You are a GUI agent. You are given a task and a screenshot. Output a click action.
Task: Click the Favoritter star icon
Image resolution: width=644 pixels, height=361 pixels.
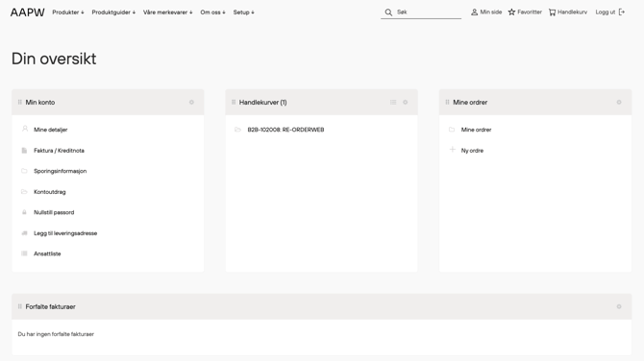(x=511, y=12)
